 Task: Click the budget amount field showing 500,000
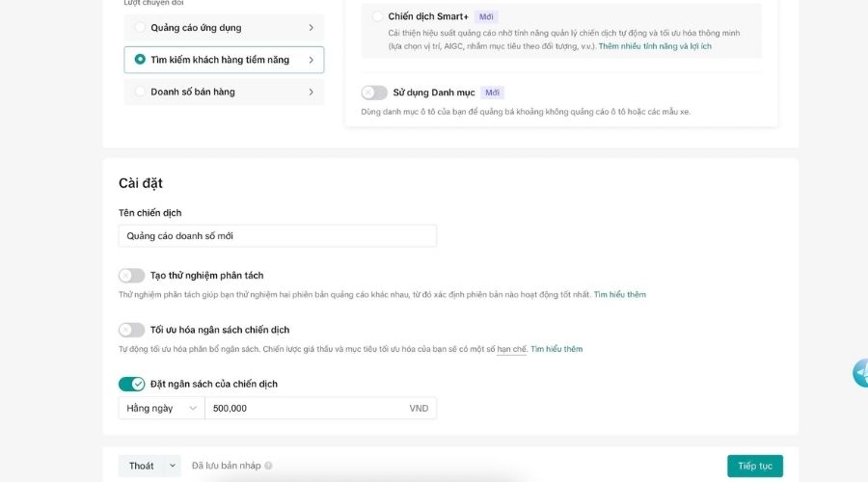tap(304, 409)
